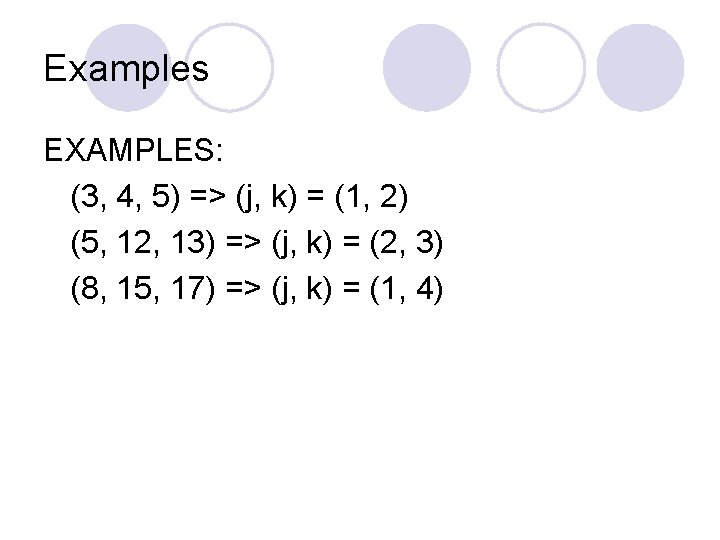Select (j, k) in the (5, 12, 13) line
The image size is (720, 540).
coord(302,242)
